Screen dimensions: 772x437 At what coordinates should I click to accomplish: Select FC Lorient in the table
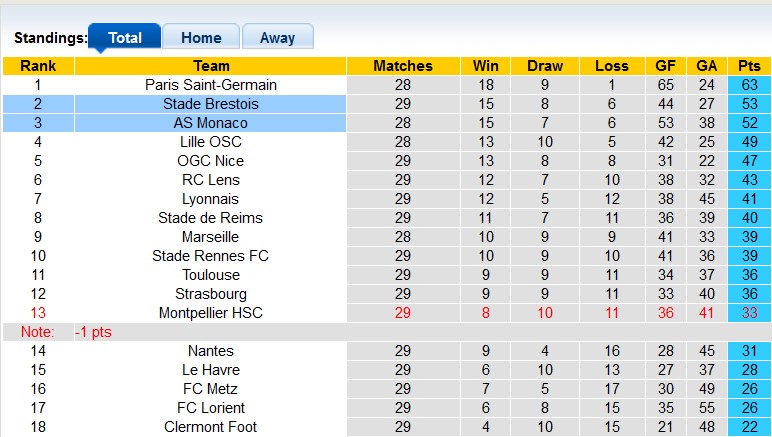tap(210, 408)
